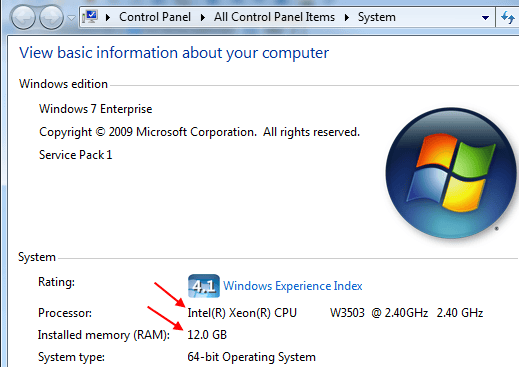Click the Windows 7 Enterprise edition text
This screenshot has height=367, width=519.
(96, 109)
